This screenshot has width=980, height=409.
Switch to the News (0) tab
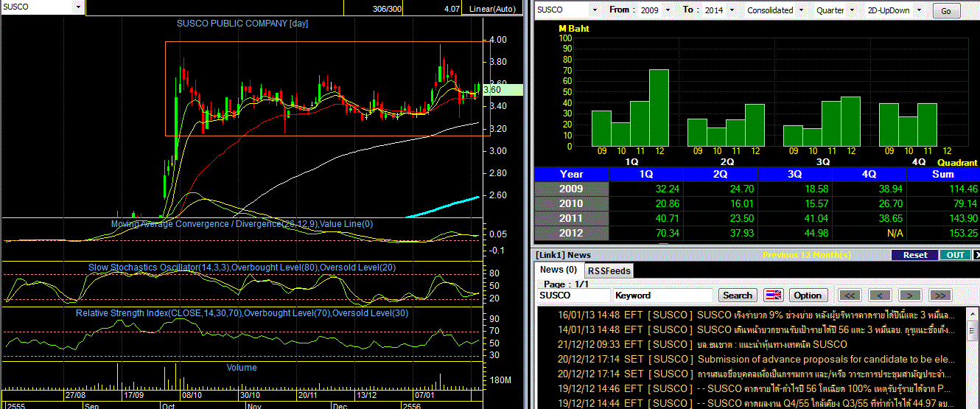(x=559, y=270)
